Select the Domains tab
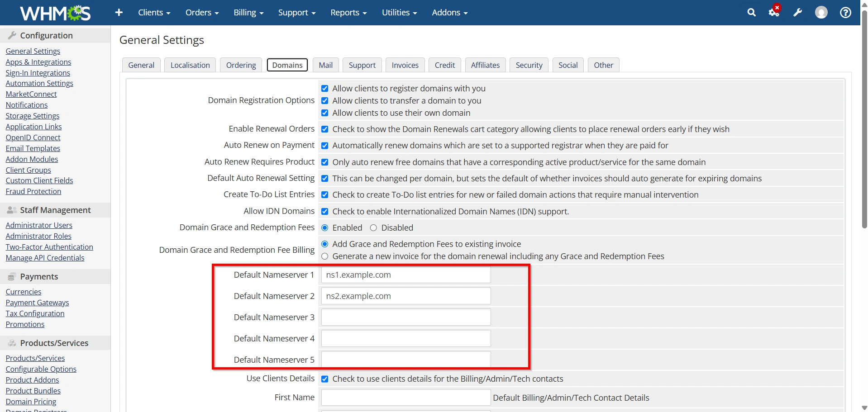The image size is (868, 412). click(x=287, y=65)
